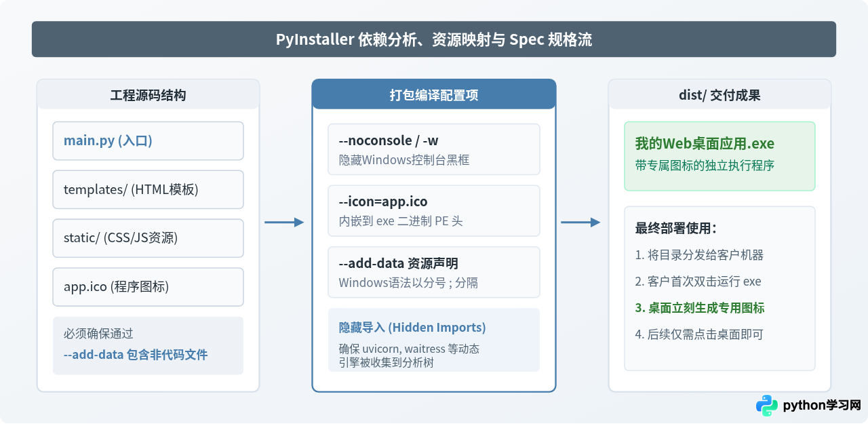Select the 打包编译配置项 header
868x424 pixels.
(434, 95)
